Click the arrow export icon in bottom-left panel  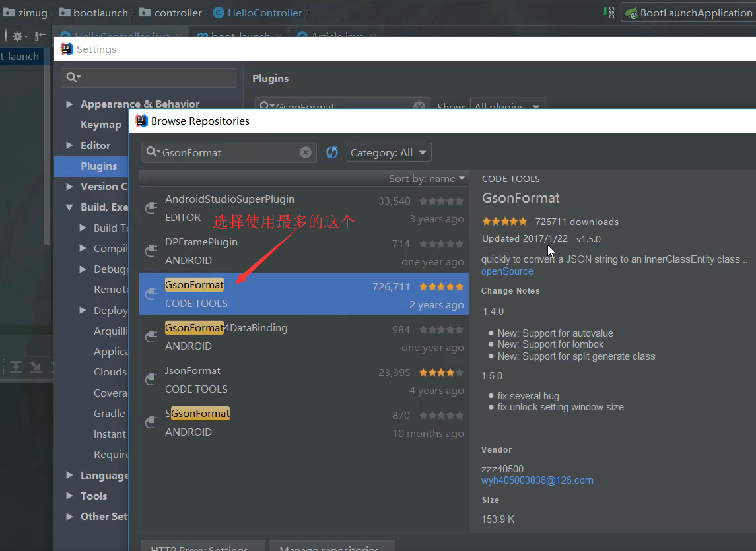(36, 368)
